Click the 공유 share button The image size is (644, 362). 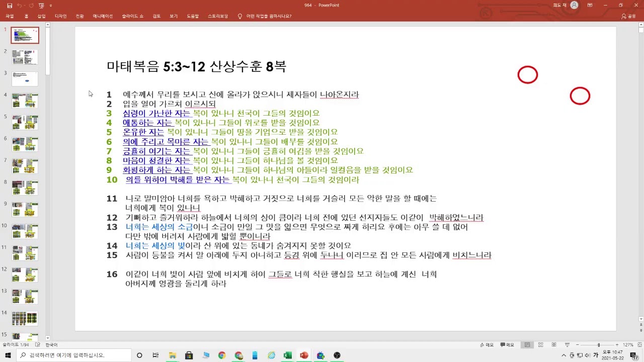[x=628, y=16]
